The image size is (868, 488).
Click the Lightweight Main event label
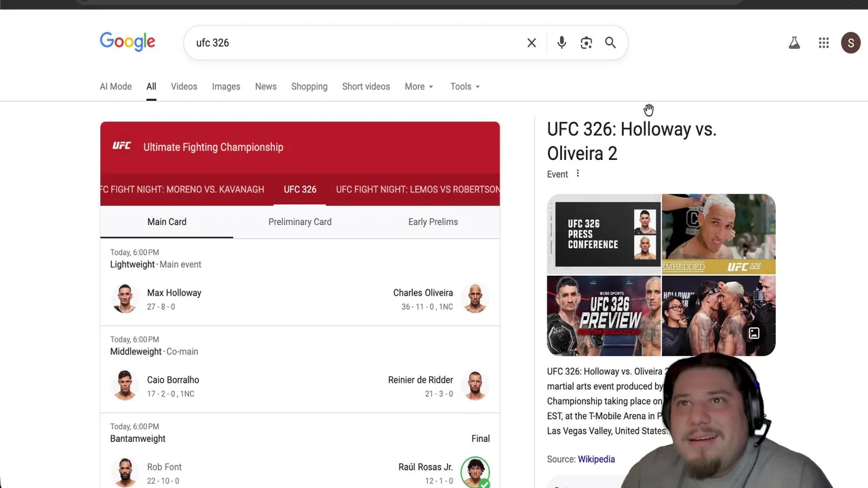click(156, 264)
